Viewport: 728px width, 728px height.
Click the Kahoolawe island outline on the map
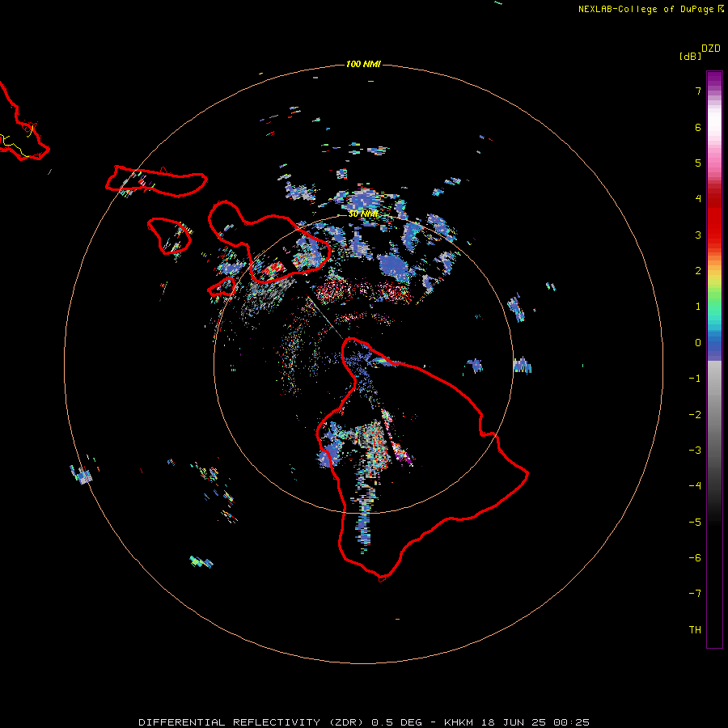222,286
